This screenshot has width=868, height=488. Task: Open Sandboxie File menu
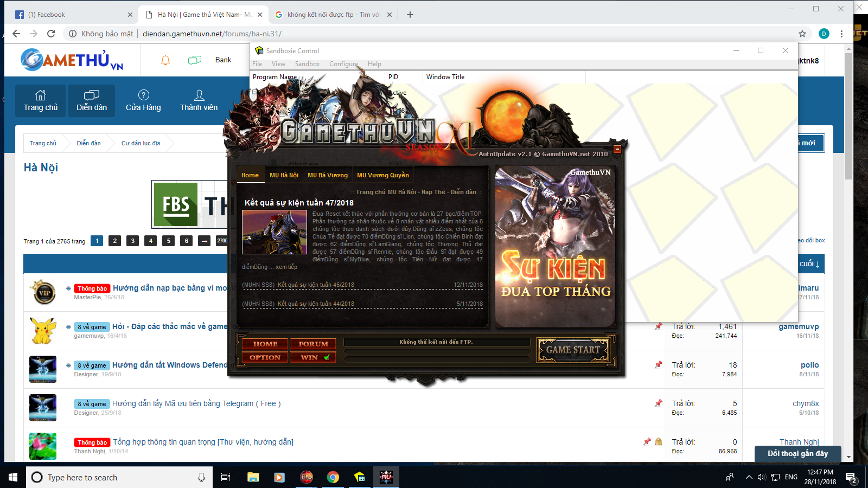[257, 64]
